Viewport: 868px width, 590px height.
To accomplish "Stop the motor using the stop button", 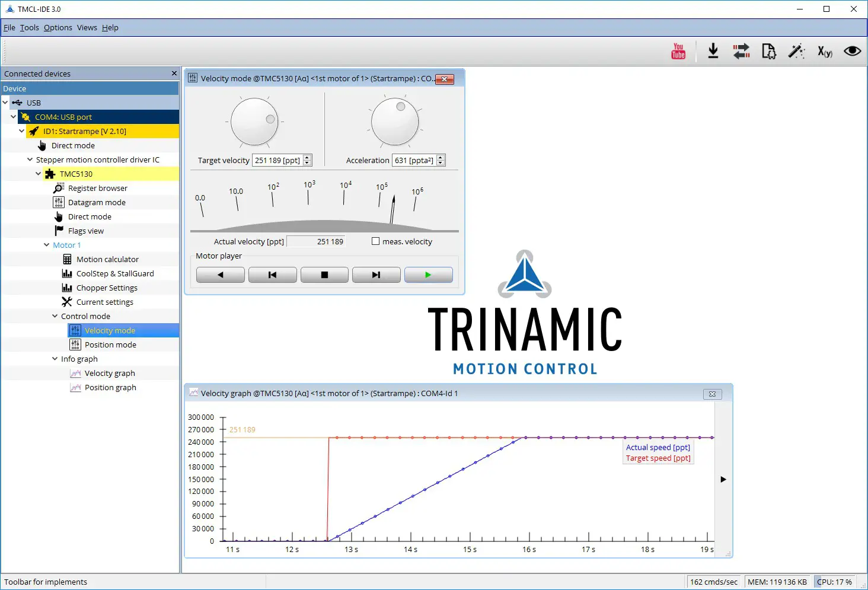I will (x=324, y=275).
